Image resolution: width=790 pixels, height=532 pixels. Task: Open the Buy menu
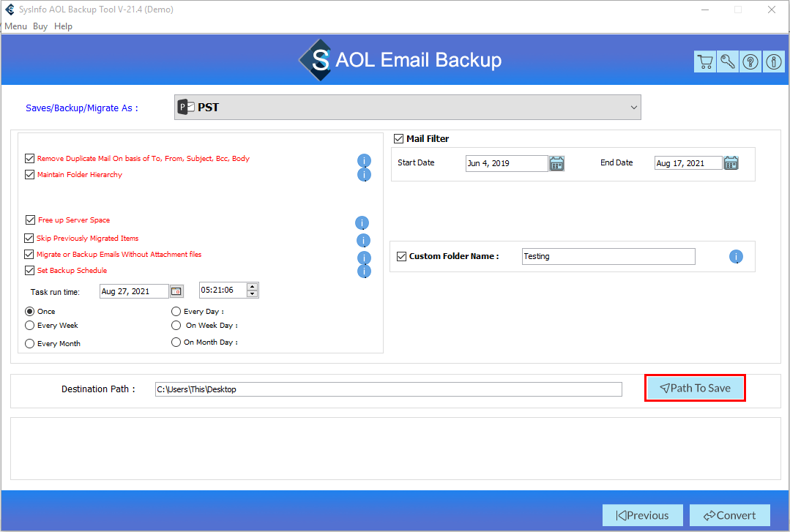(x=40, y=26)
